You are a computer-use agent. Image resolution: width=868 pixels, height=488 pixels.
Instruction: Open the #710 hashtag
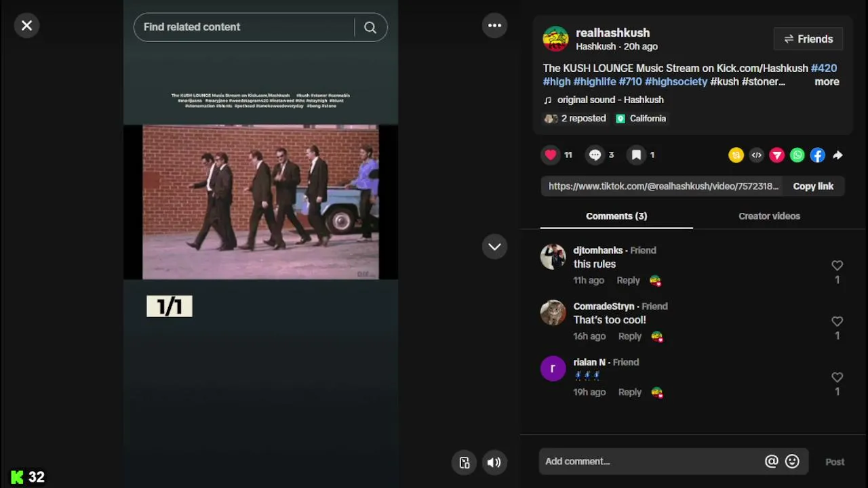pyautogui.click(x=630, y=82)
